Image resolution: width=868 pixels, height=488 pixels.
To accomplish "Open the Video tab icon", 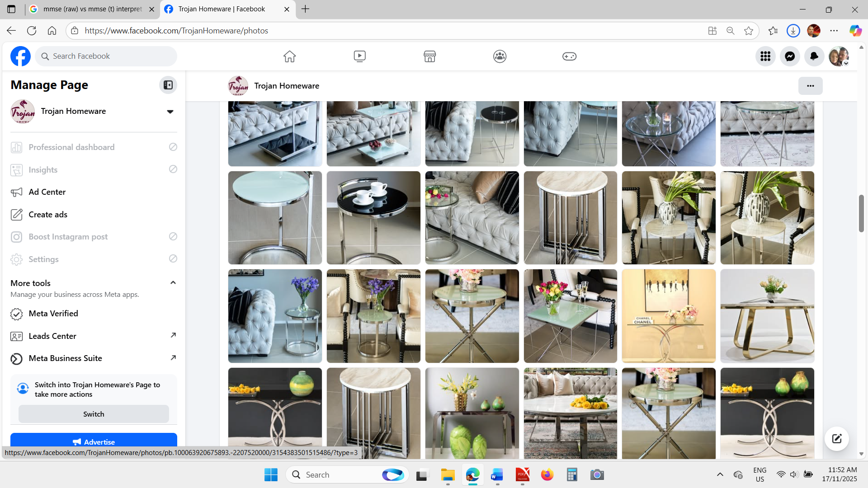I will point(359,56).
